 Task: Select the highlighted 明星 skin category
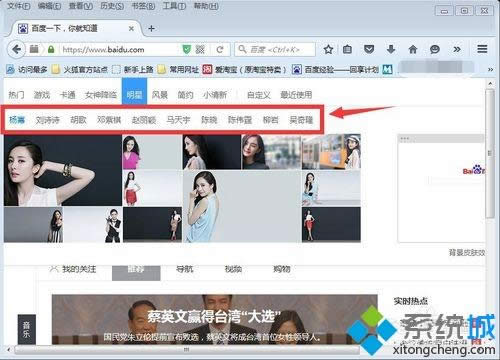pos(134,92)
